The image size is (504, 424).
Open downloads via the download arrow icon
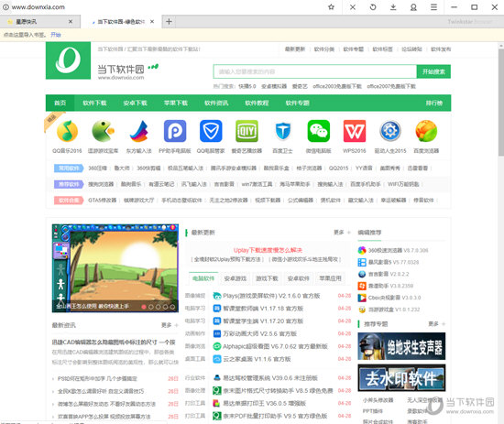click(x=393, y=7)
